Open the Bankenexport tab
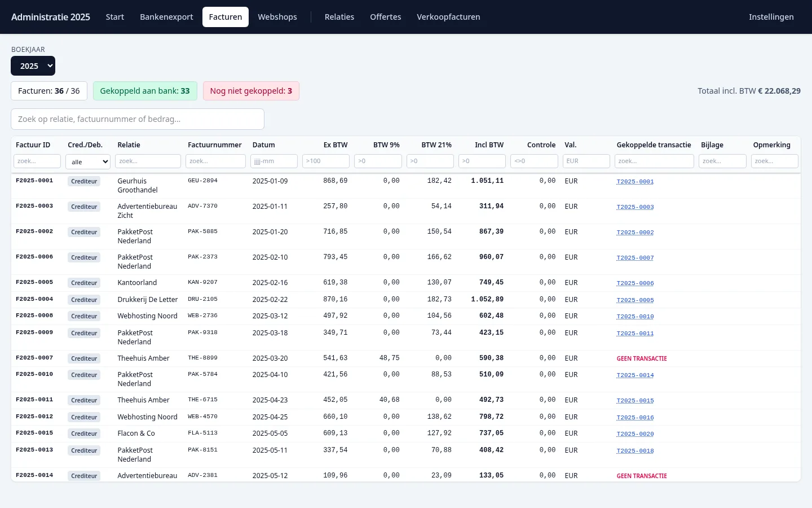This screenshot has height=508, width=812. 166,17
